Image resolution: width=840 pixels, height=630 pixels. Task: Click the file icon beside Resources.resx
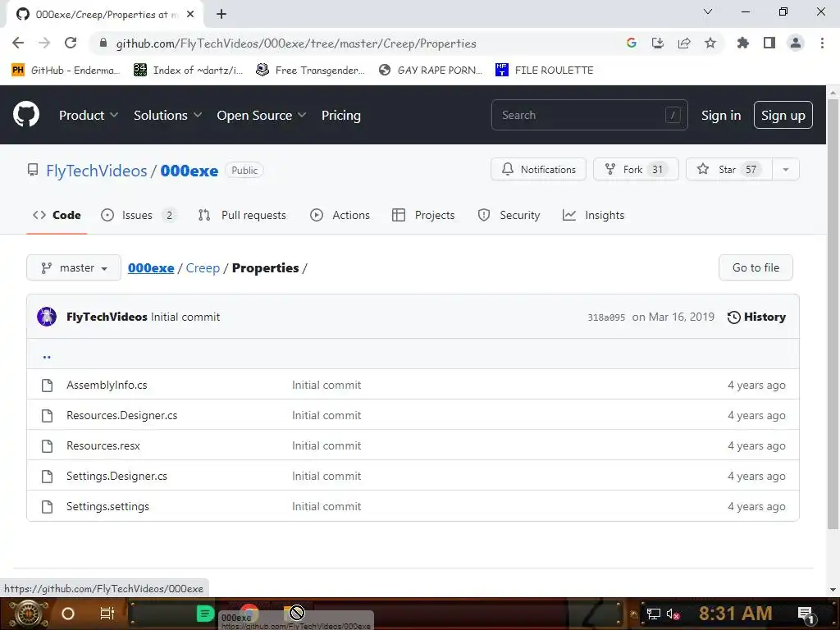click(x=47, y=445)
